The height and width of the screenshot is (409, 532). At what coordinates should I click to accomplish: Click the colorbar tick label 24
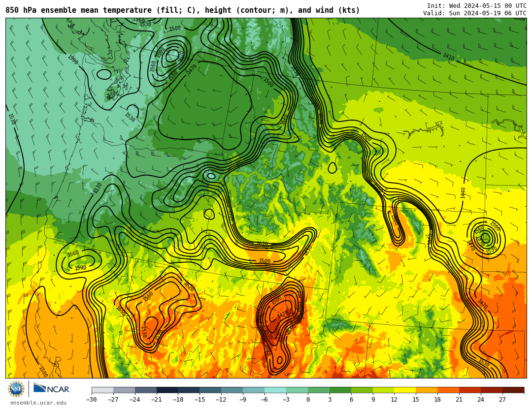point(481,400)
